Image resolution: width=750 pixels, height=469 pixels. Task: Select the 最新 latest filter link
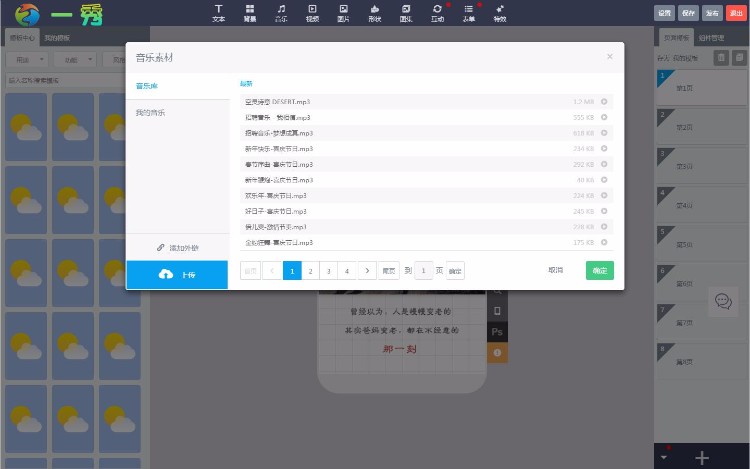pyautogui.click(x=246, y=84)
